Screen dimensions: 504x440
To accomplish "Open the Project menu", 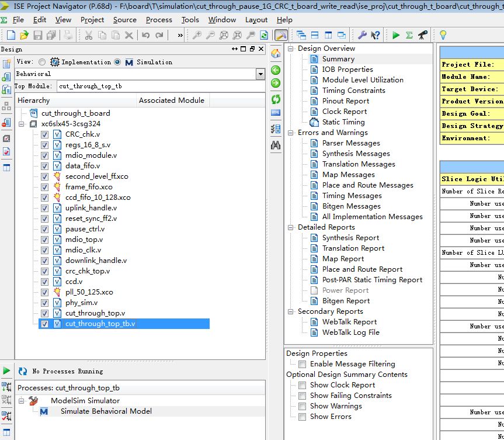I will tap(92, 20).
